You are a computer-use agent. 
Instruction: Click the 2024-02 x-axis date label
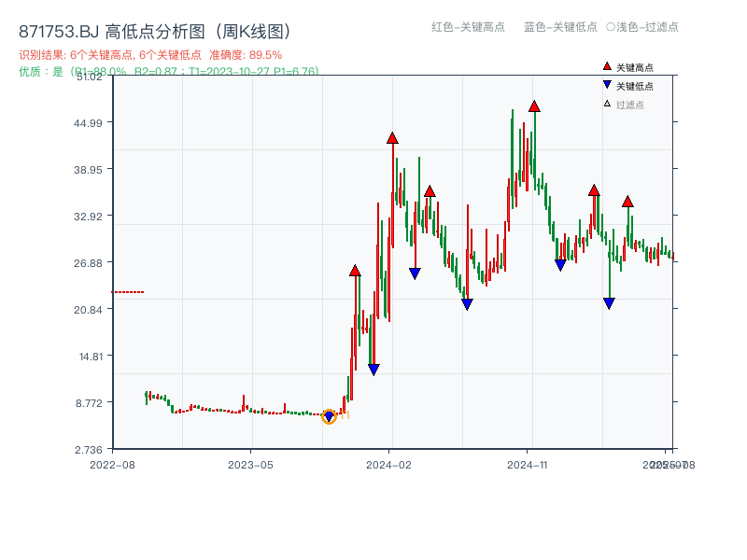pos(390,464)
